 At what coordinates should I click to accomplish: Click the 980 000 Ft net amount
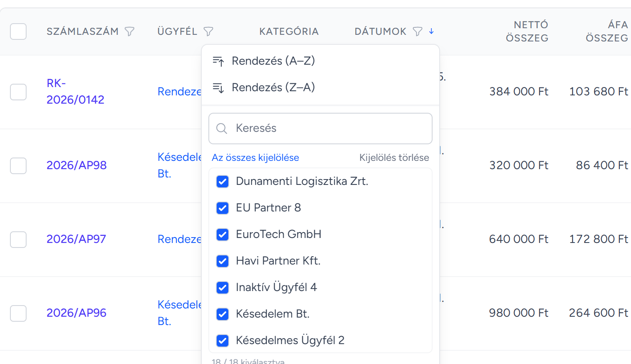click(x=518, y=313)
